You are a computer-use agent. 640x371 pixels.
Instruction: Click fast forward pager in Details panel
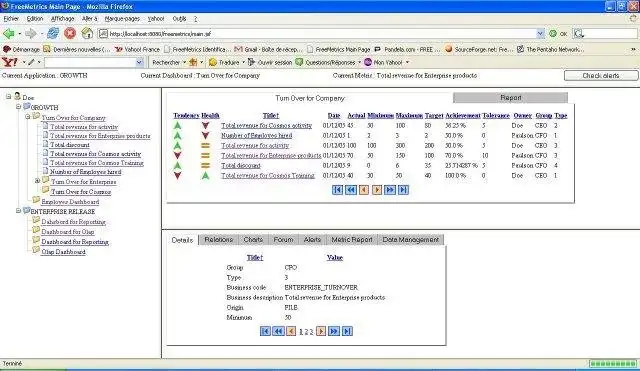(334, 331)
